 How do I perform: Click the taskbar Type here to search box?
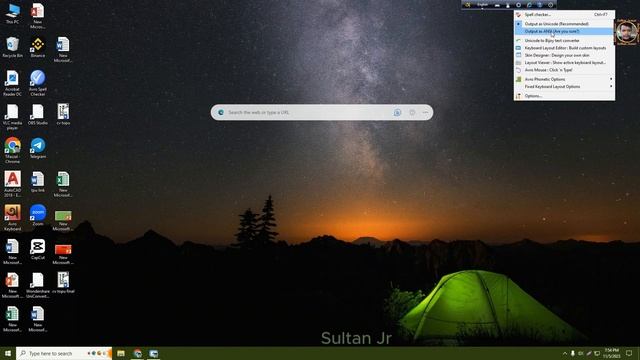64,353
